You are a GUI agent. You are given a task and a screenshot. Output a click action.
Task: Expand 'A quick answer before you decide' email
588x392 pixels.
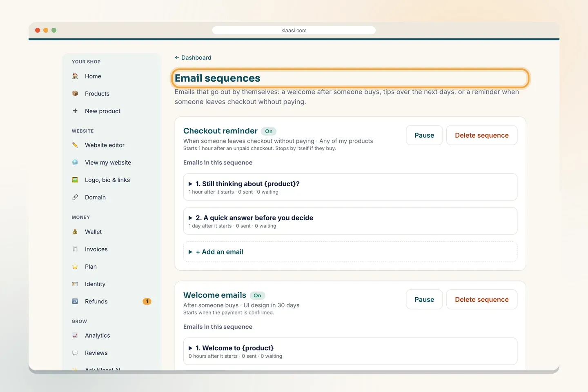(350, 221)
